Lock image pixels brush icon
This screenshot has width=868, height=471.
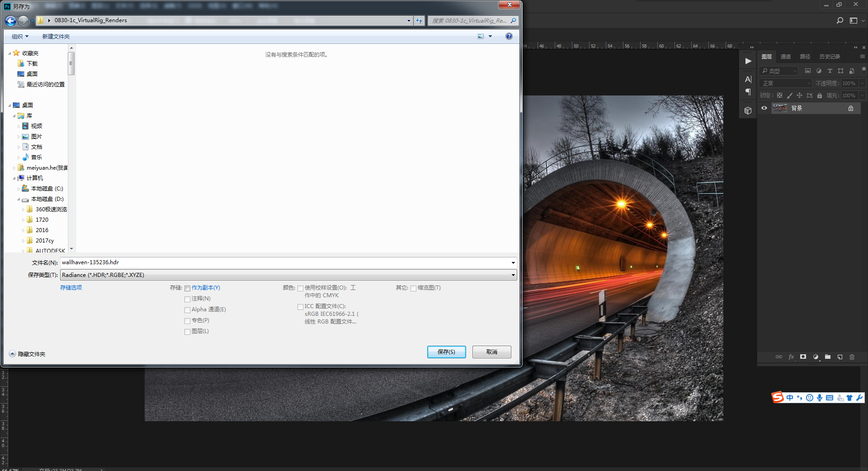pos(789,95)
